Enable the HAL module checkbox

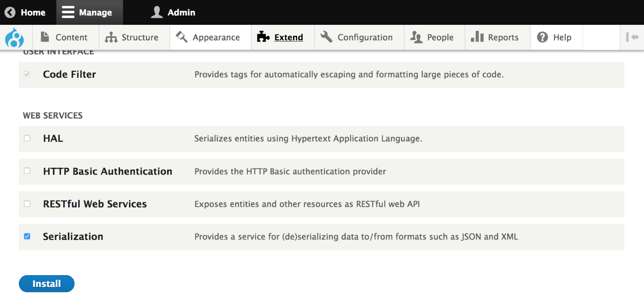point(27,138)
